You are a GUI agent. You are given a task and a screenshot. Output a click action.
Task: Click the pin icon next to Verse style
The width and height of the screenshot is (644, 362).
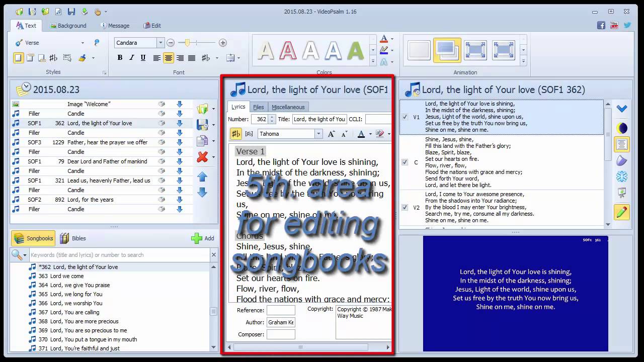click(x=97, y=43)
